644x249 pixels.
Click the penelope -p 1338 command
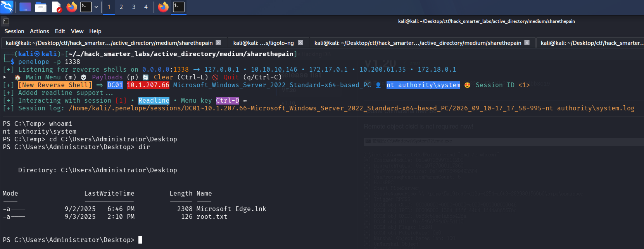tap(49, 62)
